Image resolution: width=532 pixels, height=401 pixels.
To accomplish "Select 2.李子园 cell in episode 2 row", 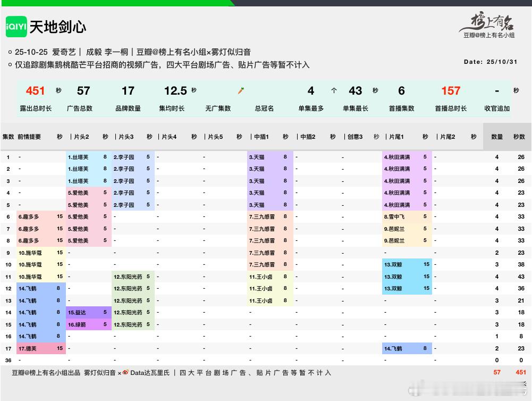I will point(133,169).
